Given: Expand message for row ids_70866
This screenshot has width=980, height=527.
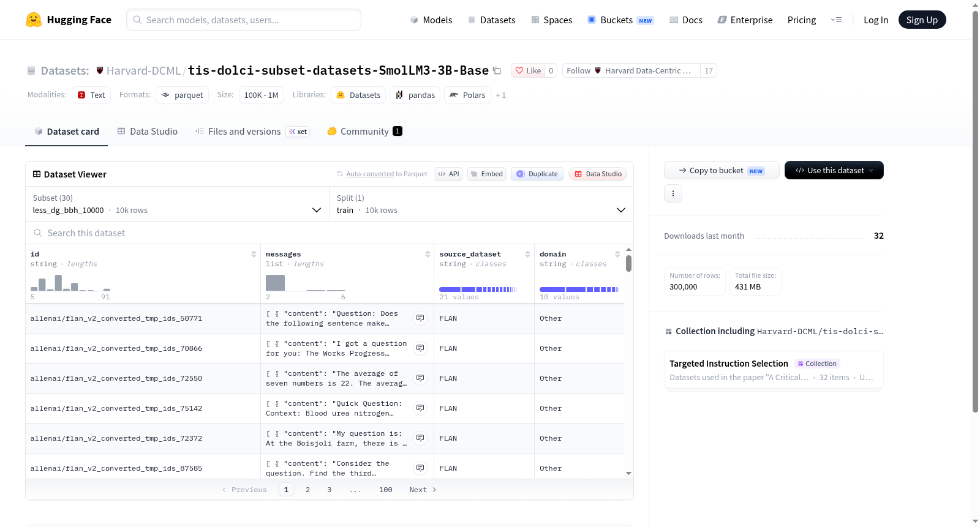Looking at the screenshot, I should pos(420,348).
